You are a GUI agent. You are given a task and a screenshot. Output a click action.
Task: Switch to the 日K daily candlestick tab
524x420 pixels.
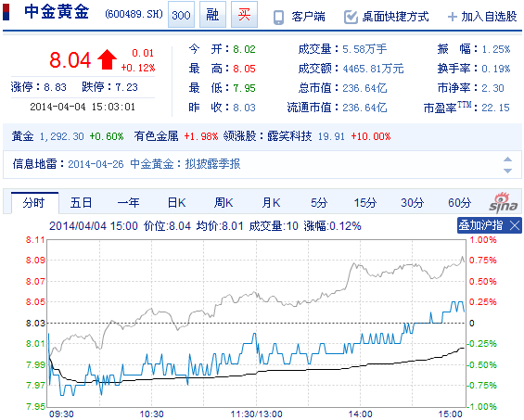tap(176, 203)
